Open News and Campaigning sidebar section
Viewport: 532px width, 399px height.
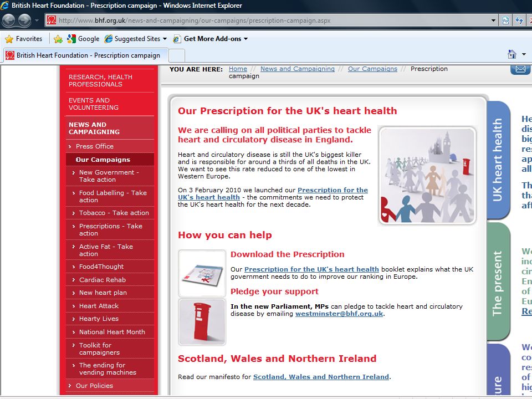click(x=110, y=128)
